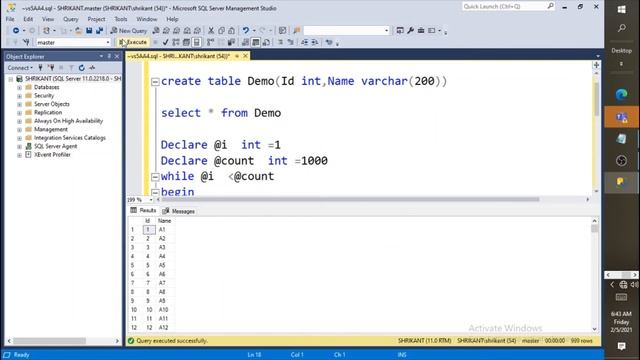Click the Comment out selected lines icon

280,42
